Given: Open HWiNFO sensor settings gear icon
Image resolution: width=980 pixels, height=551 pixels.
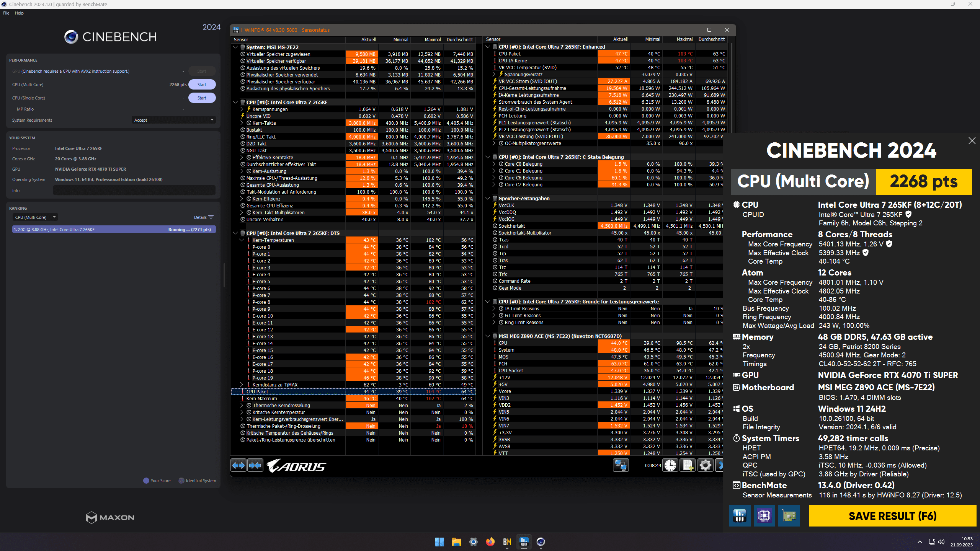Looking at the screenshot, I should [705, 465].
